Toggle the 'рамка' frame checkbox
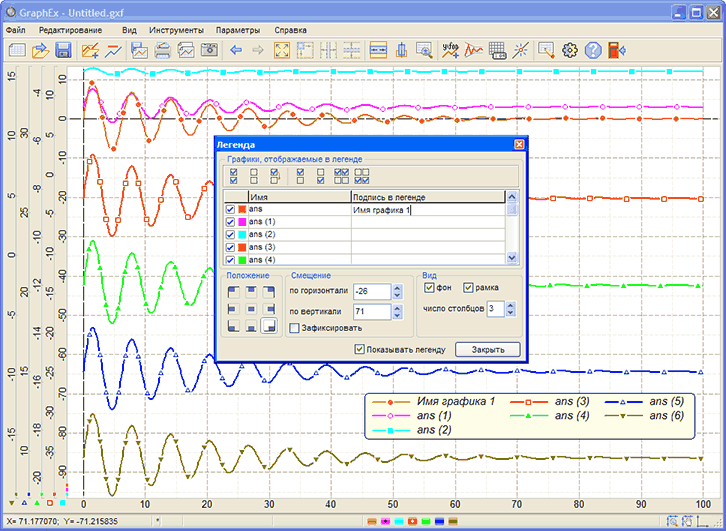Image resolution: width=726 pixels, height=531 pixels. pos(468,288)
